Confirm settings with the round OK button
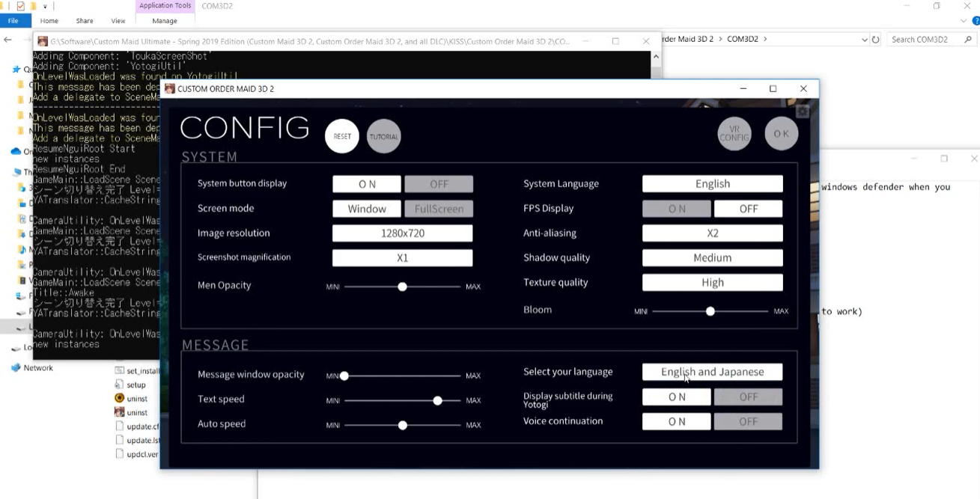The image size is (980, 499). 781,134
